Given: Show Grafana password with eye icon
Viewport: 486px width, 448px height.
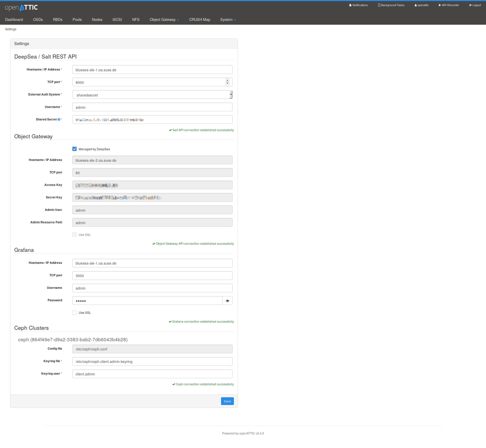Looking at the screenshot, I should pos(227,301).
